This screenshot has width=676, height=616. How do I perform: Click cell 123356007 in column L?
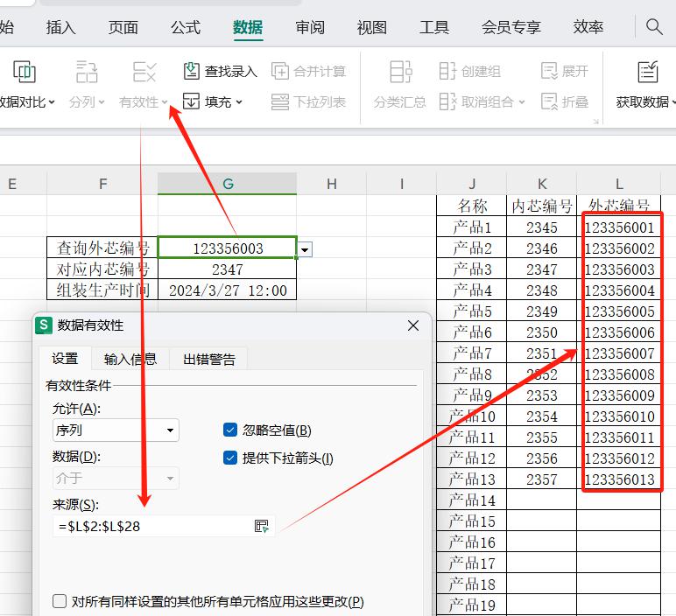(619, 353)
